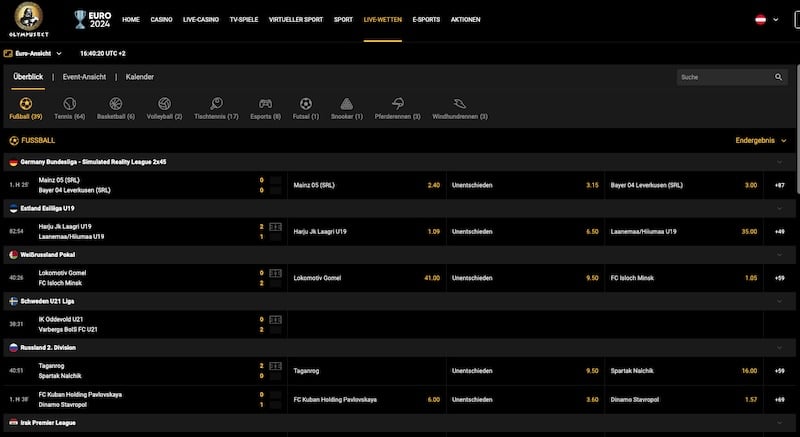Bet on Unentschieden at 3.60

525,399
